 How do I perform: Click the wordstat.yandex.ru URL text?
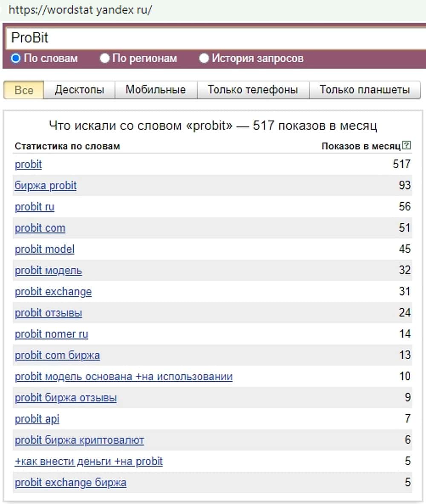80,10
